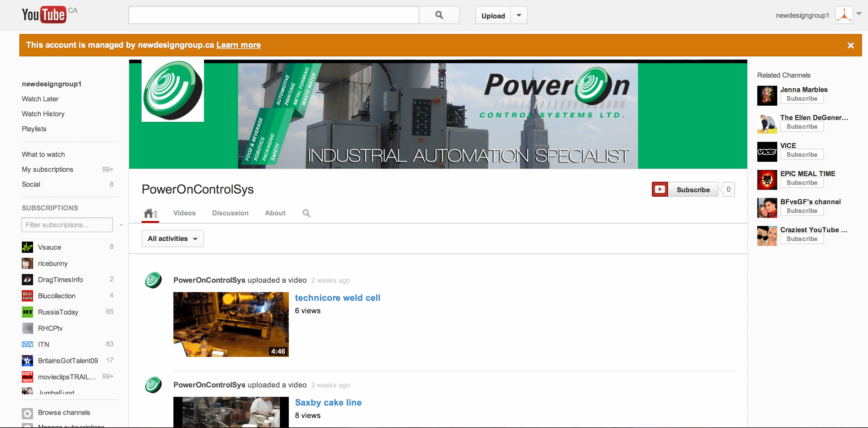Open the Vsauce subscription entry

click(x=67, y=247)
